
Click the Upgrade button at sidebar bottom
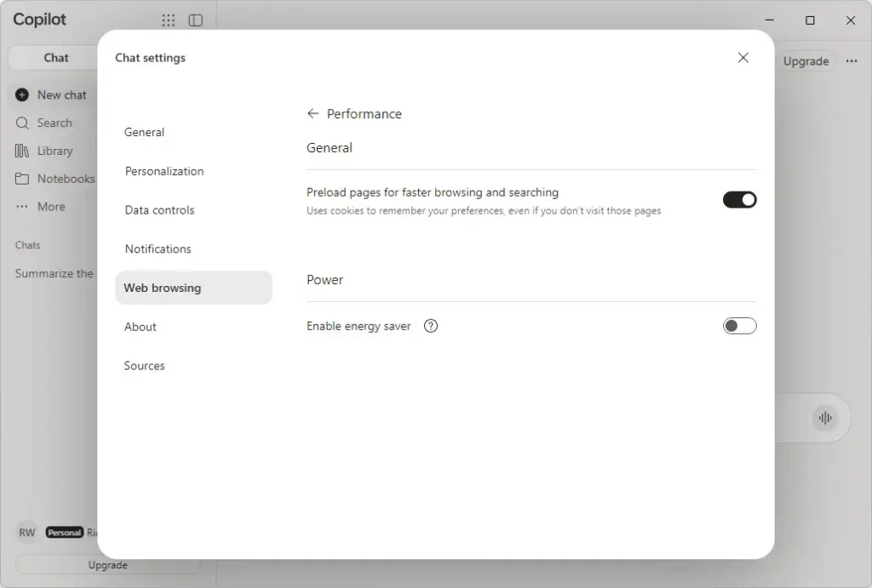107,565
